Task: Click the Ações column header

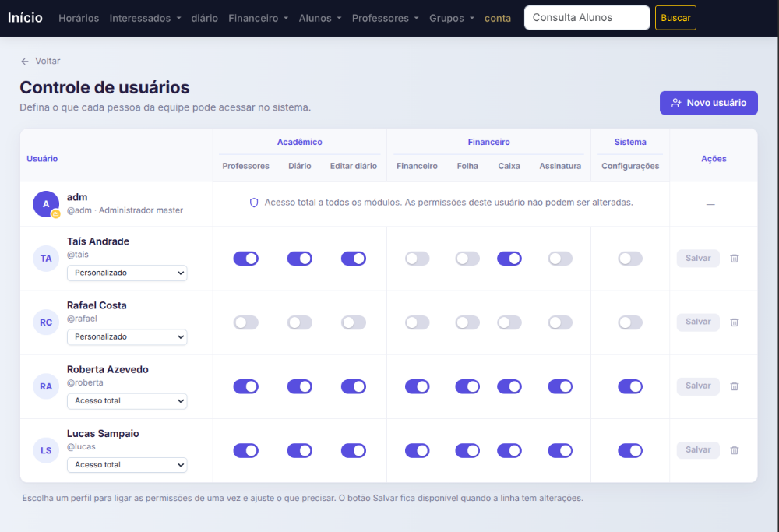Action: point(714,159)
